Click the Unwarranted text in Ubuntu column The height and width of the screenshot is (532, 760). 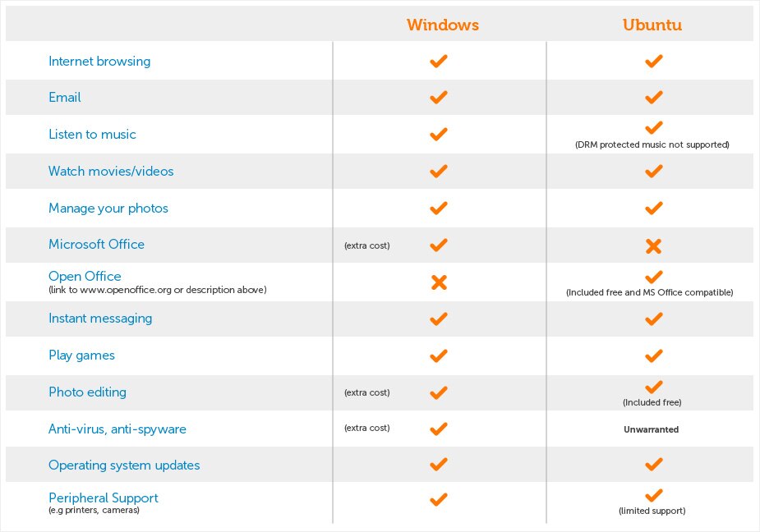click(x=651, y=429)
